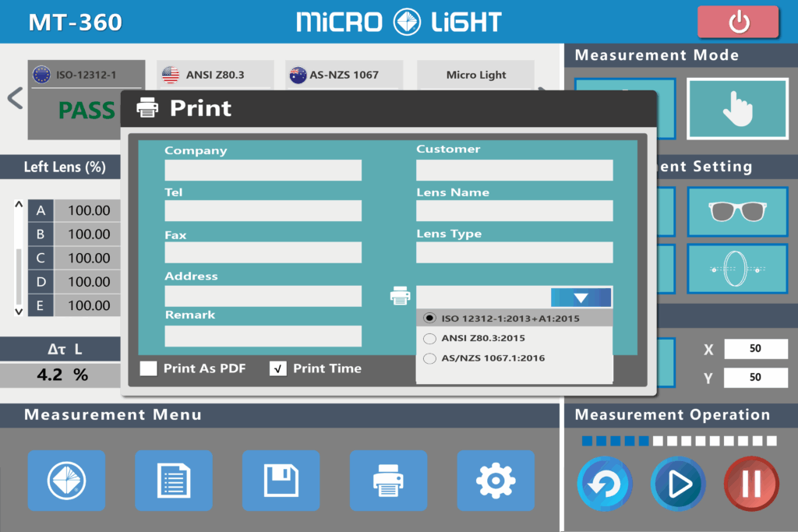The width and height of the screenshot is (798, 532).
Task: Open the gear settings icon
Action: (496, 481)
